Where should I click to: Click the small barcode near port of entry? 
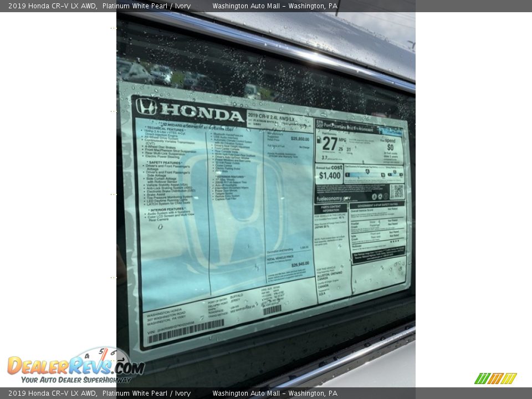272,310
